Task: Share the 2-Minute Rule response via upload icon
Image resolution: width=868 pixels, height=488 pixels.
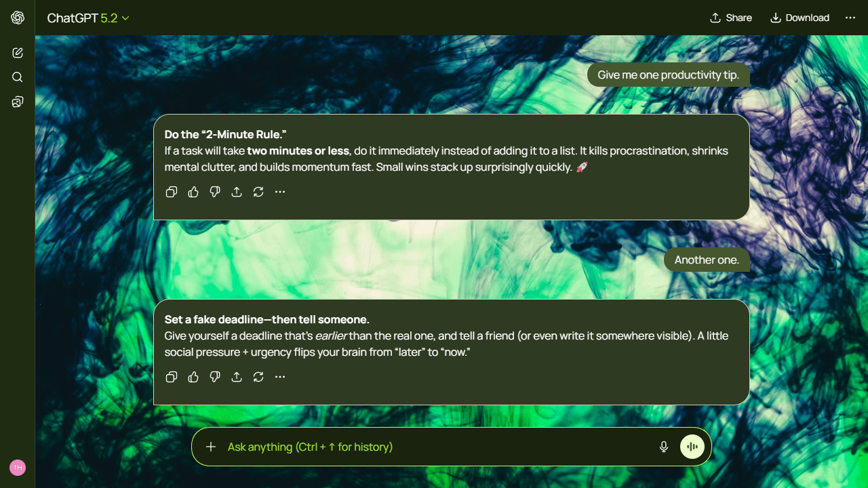Action: coord(237,192)
